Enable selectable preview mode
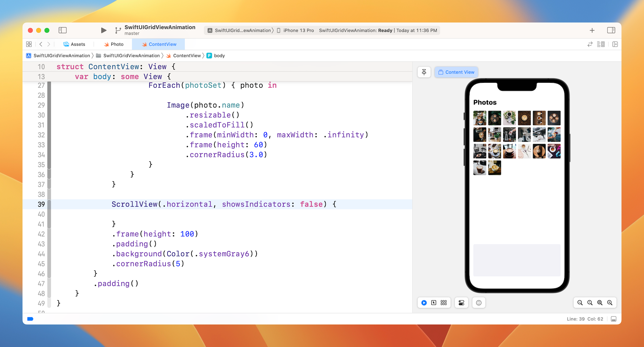The width and height of the screenshot is (644, 347). pos(434,303)
